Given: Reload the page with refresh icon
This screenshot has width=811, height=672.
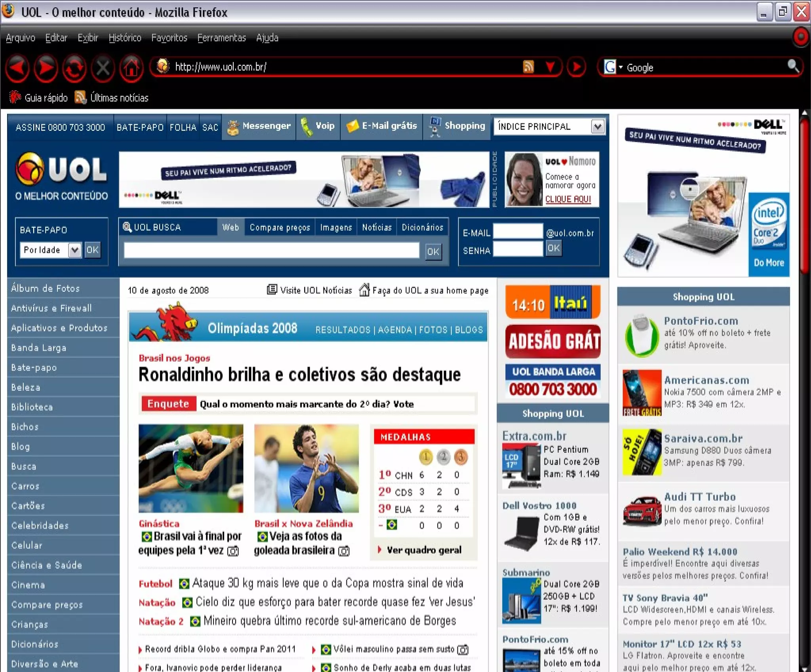Looking at the screenshot, I should tap(74, 68).
